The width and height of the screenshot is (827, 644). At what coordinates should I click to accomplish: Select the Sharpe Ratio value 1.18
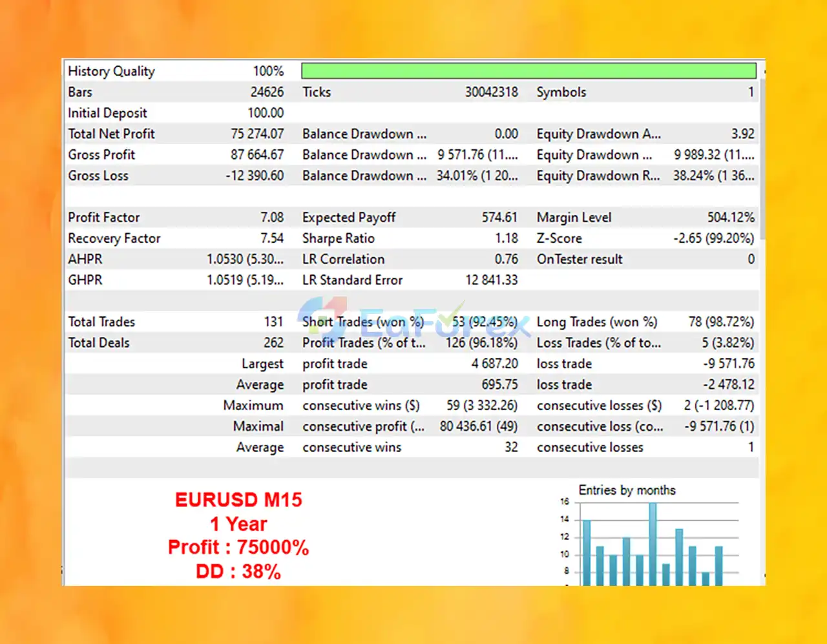[507, 238]
